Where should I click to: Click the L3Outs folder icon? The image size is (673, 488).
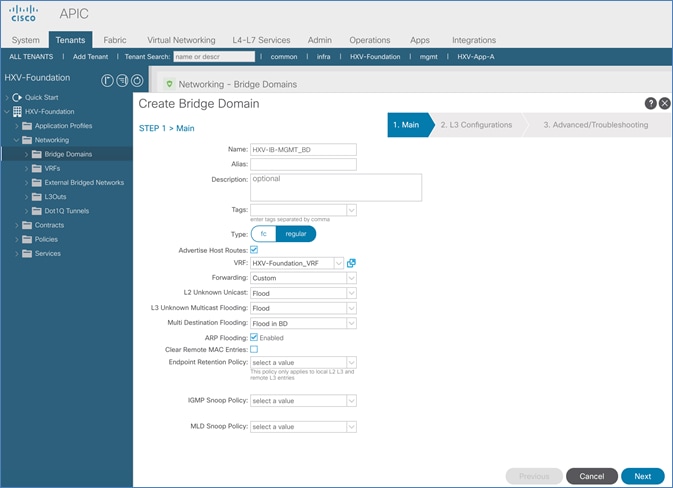(x=37, y=197)
